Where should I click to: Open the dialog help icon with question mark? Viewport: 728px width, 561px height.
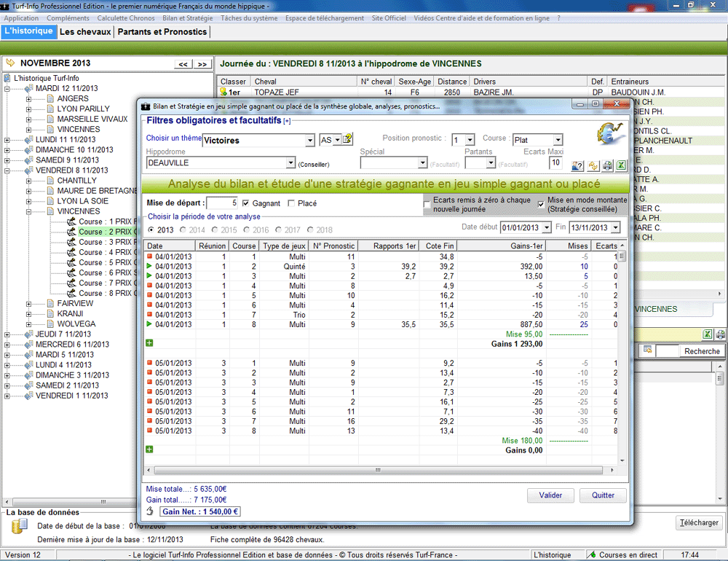(x=577, y=165)
